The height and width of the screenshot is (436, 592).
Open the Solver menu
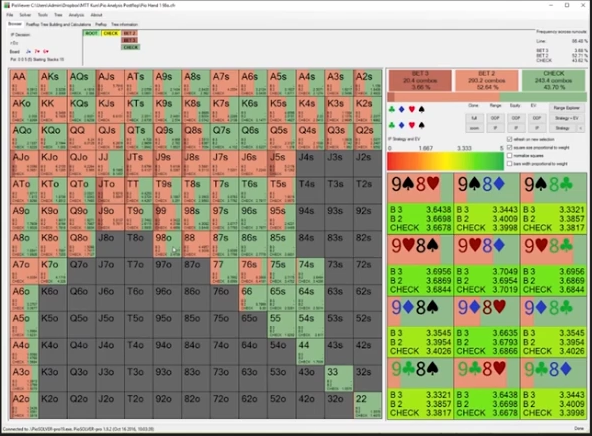coord(25,15)
